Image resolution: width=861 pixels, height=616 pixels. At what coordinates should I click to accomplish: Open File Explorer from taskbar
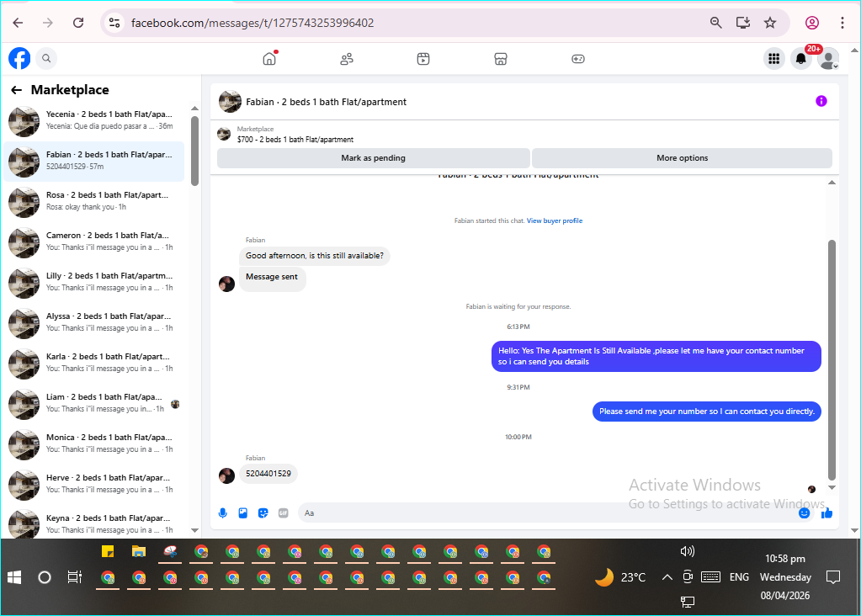(139, 551)
